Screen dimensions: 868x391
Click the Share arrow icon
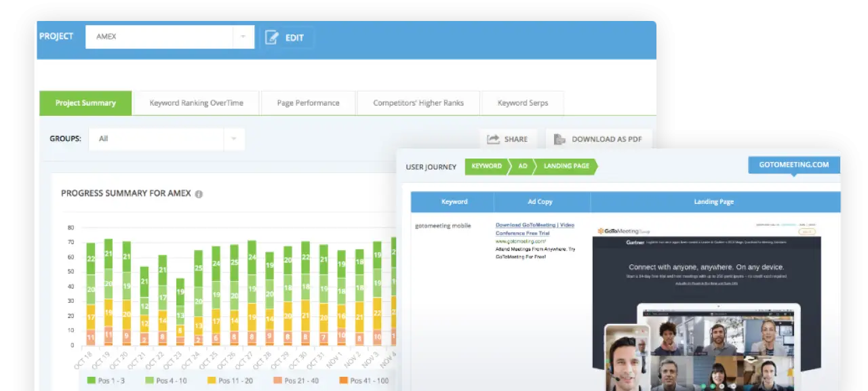tap(494, 139)
